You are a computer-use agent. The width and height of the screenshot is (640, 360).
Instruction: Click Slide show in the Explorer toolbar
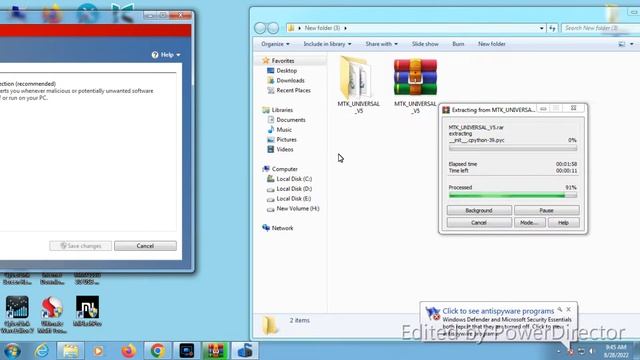425,44
